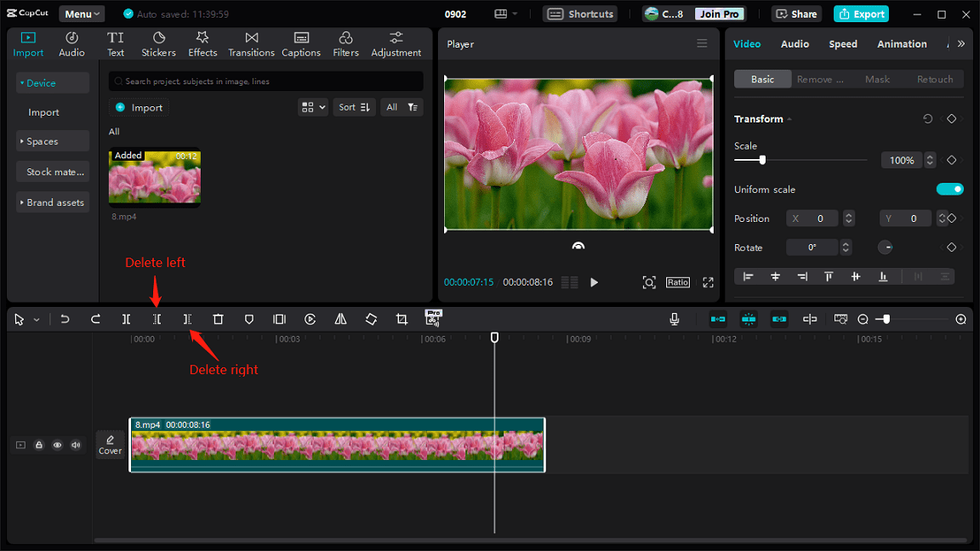Click the Crop tool icon
Viewport: 980px width, 551px height.
click(402, 319)
